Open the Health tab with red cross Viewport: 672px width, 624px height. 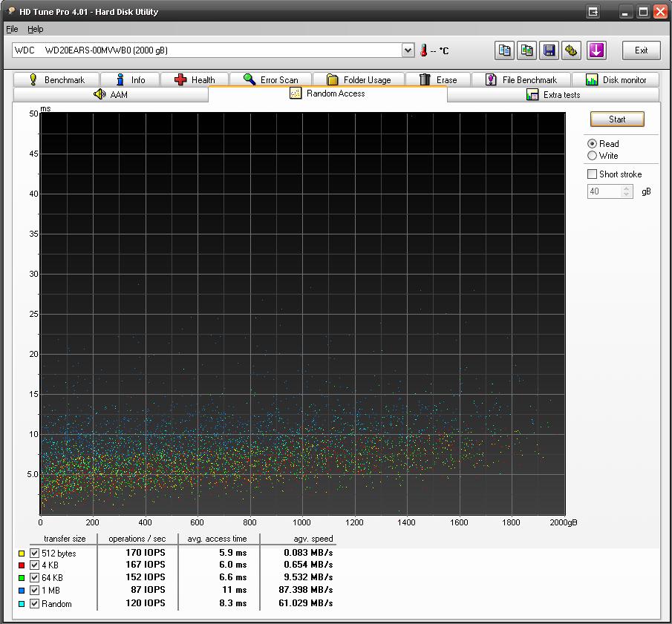pos(195,79)
